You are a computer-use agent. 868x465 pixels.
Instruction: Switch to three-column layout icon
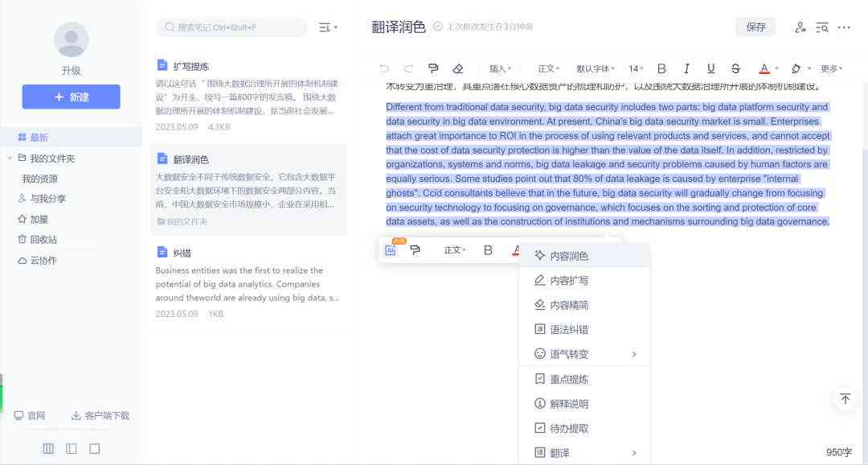[48, 448]
